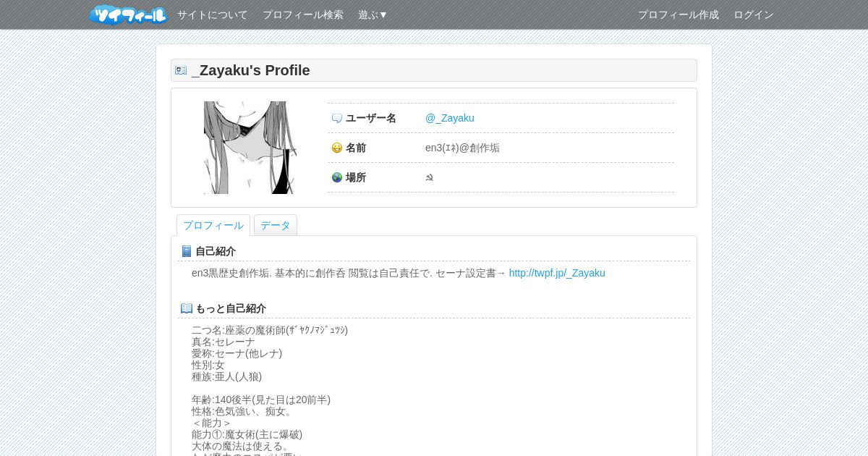Screen dimensions: 868x456
Task: Click the line 大体の魔法は使える。
Action: (x=241, y=446)
